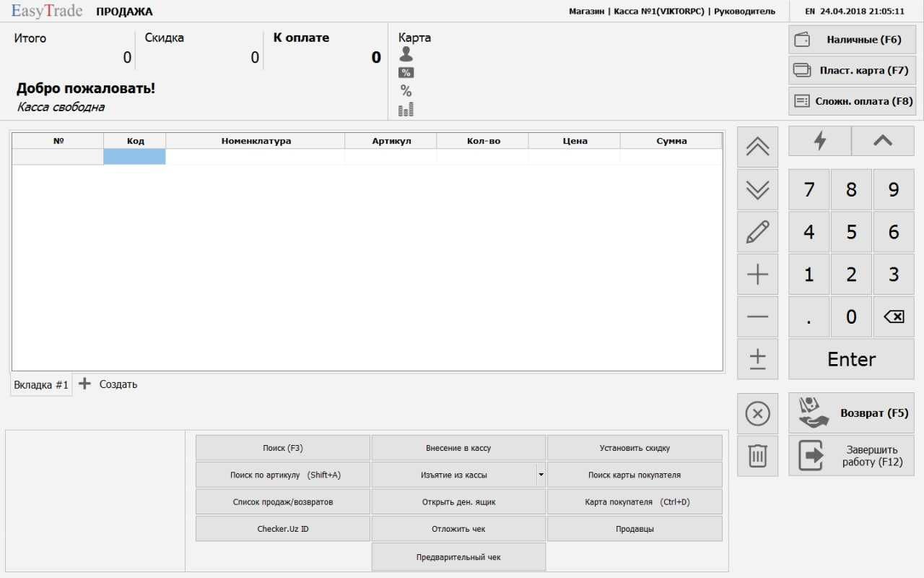
Task: Open Возврат (F5) return function
Action: pos(851,413)
